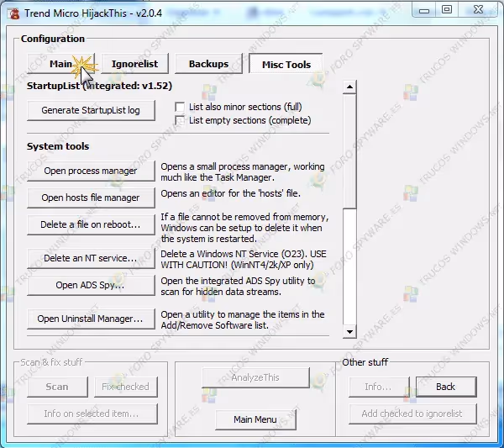Click the 'System tools' heading

(x=58, y=146)
